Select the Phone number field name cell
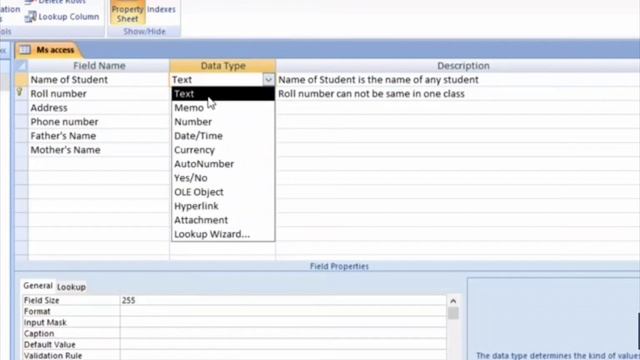Image resolution: width=640 pixels, height=360 pixels. (99, 122)
